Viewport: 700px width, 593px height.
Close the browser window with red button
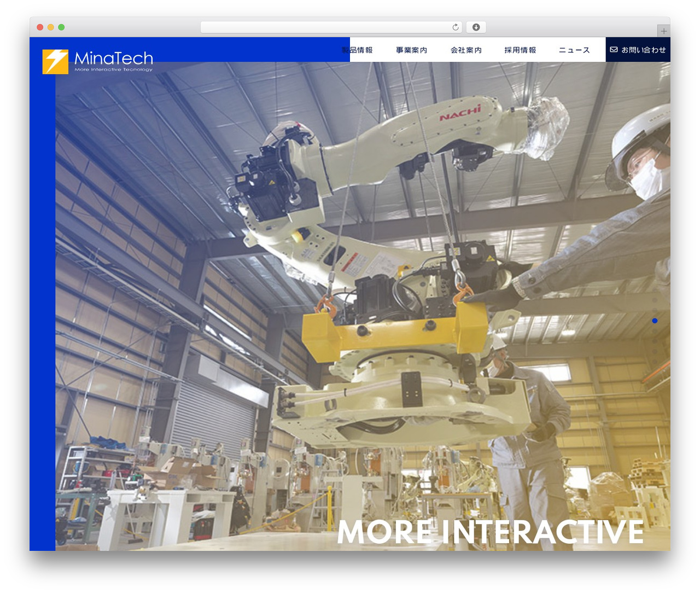[40, 27]
